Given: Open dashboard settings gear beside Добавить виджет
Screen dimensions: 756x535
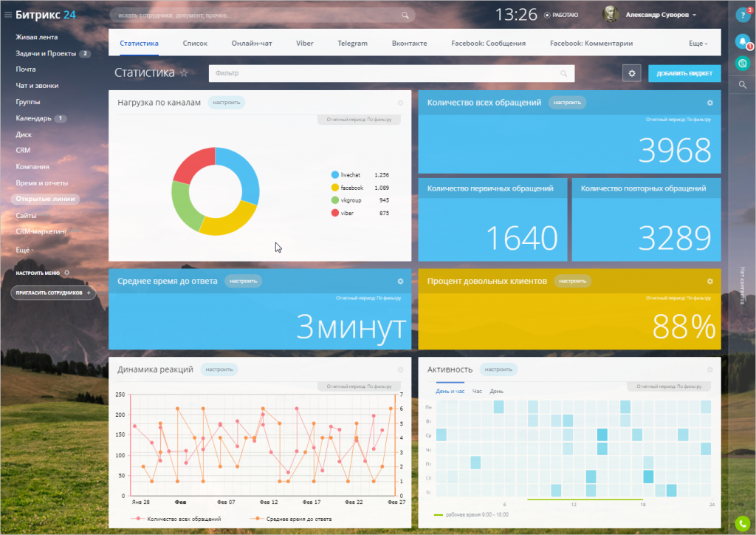Looking at the screenshot, I should tap(632, 73).
